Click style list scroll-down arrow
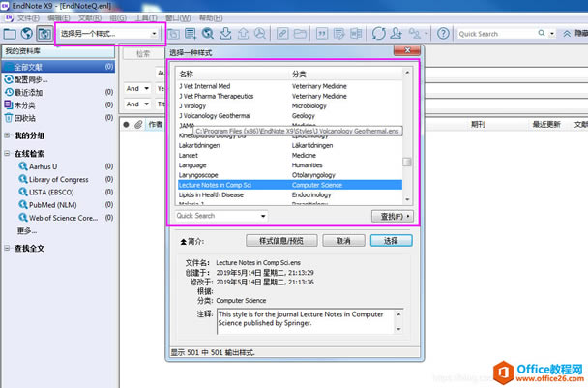The width and height of the screenshot is (588, 388). pos(407,200)
